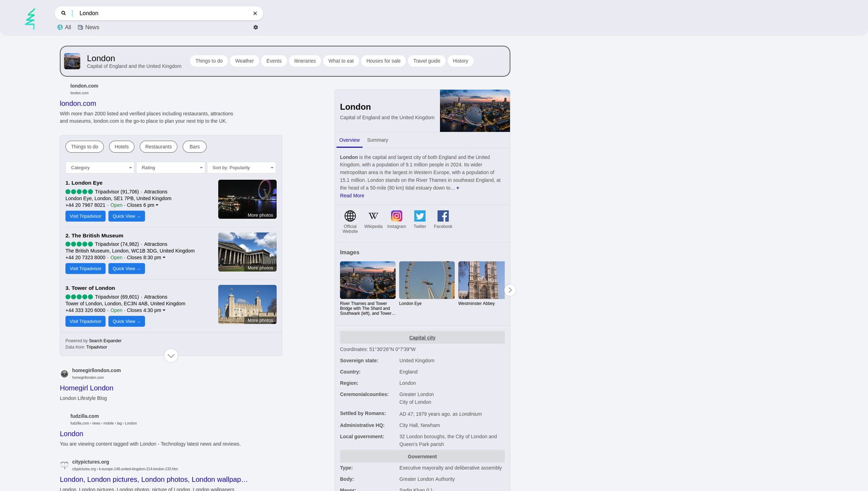Click the logo in top left
The width and height of the screenshot is (868, 491).
[30, 19]
